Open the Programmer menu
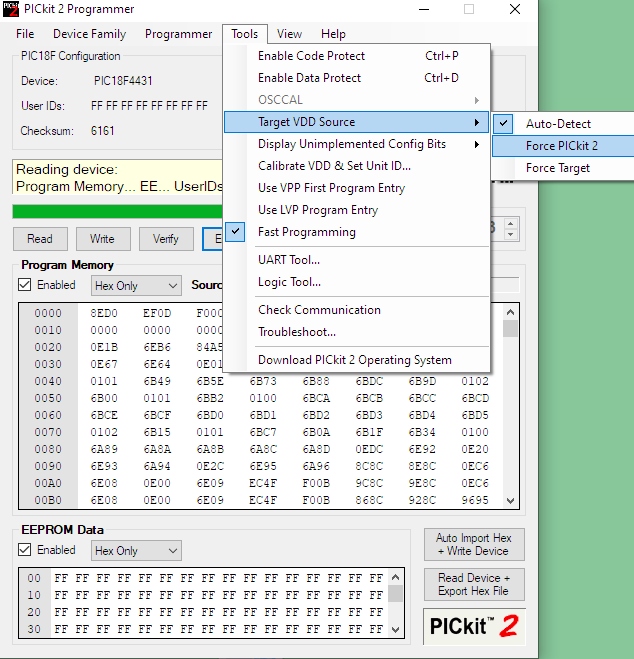 (x=178, y=34)
